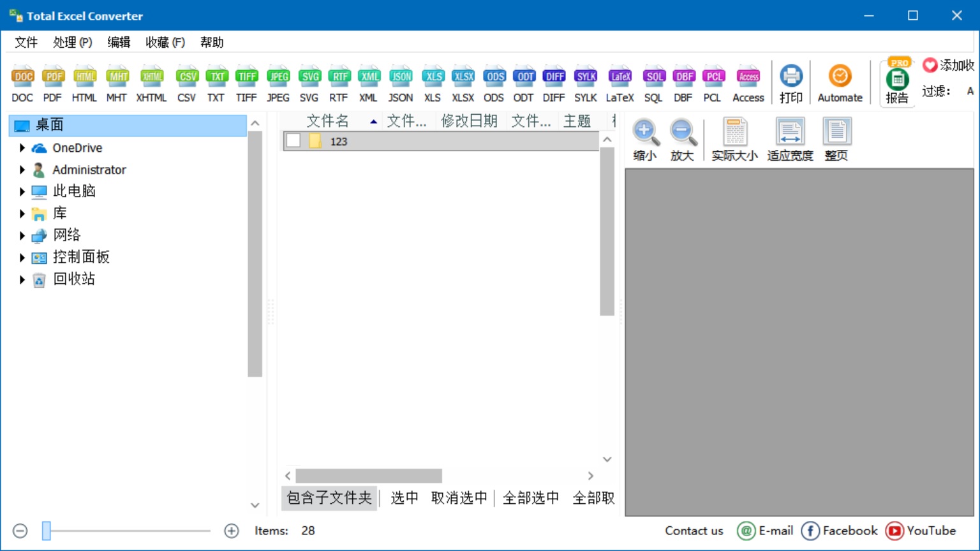The width and height of the screenshot is (980, 551).
Task: Click the 取消选中 uncheck button
Action: 459,498
